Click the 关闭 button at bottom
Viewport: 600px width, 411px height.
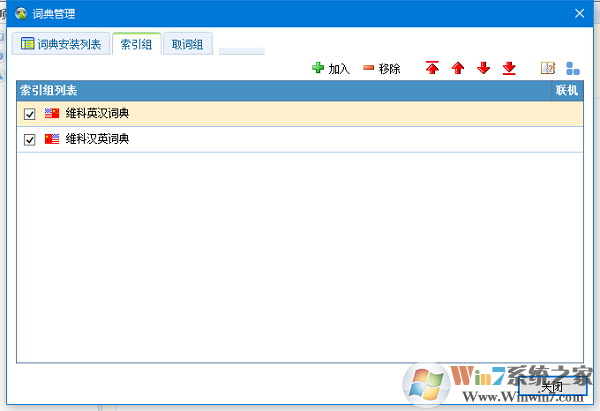point(553,386)
